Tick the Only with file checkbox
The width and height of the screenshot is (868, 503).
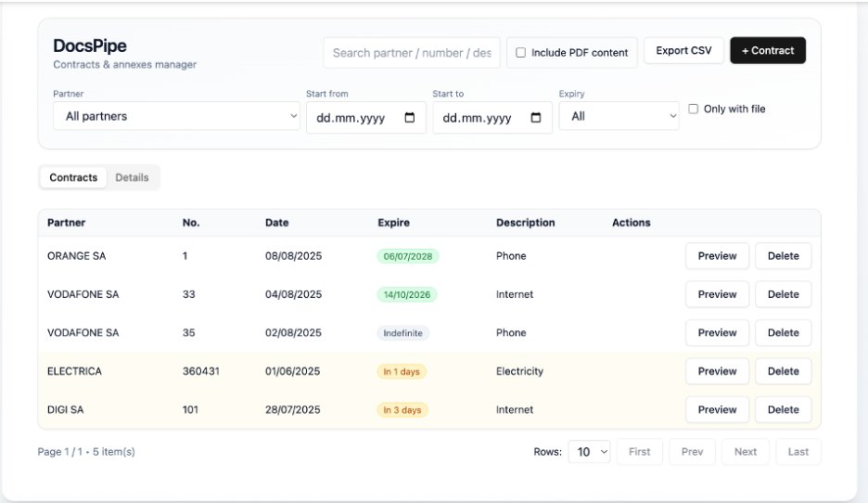(x=693, y=110)
